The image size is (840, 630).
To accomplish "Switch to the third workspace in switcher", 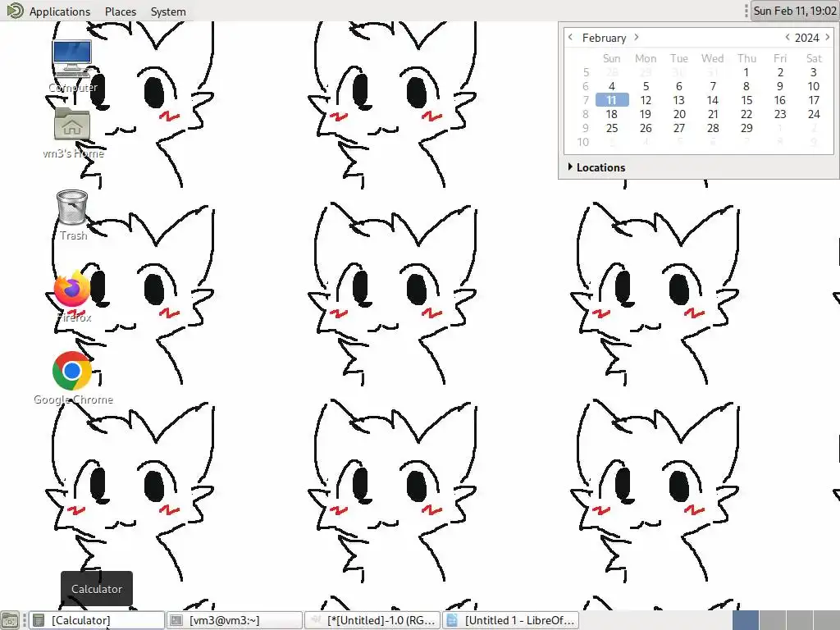I will point(799,620).
